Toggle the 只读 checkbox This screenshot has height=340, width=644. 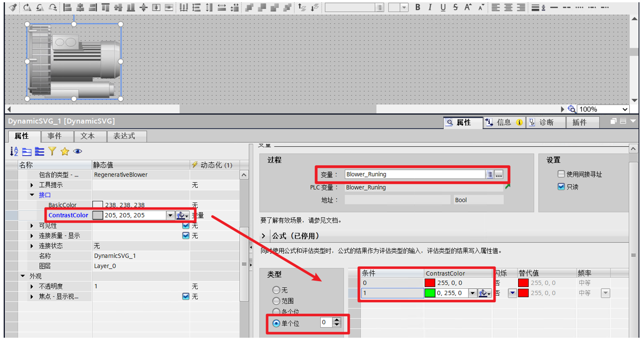point(561,187)
